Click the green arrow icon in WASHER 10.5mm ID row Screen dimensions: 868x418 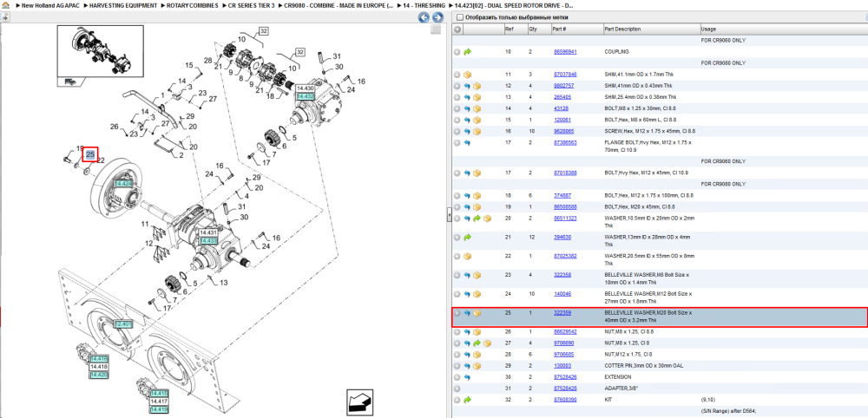(477, 219)
